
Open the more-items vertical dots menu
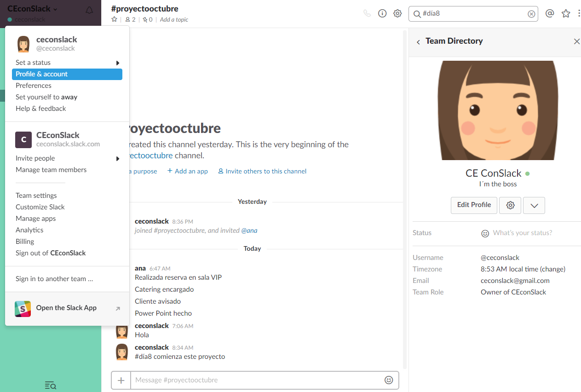(579, 13)
